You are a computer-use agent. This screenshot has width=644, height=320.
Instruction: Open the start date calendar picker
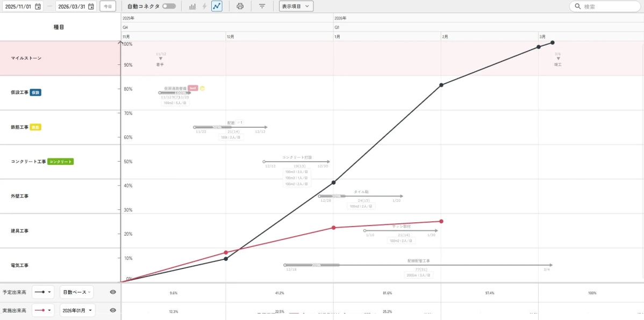pos(38,6)
